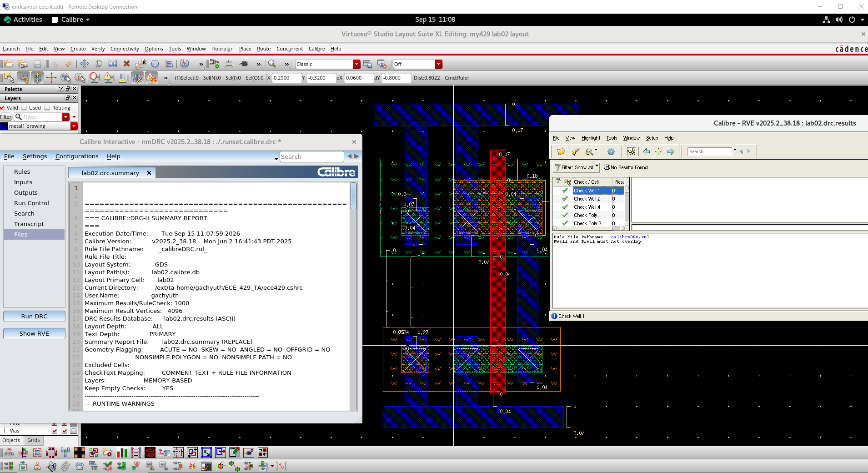Click the Show RVE button
This screenshot has width=868, height=473.
(34, 333)
